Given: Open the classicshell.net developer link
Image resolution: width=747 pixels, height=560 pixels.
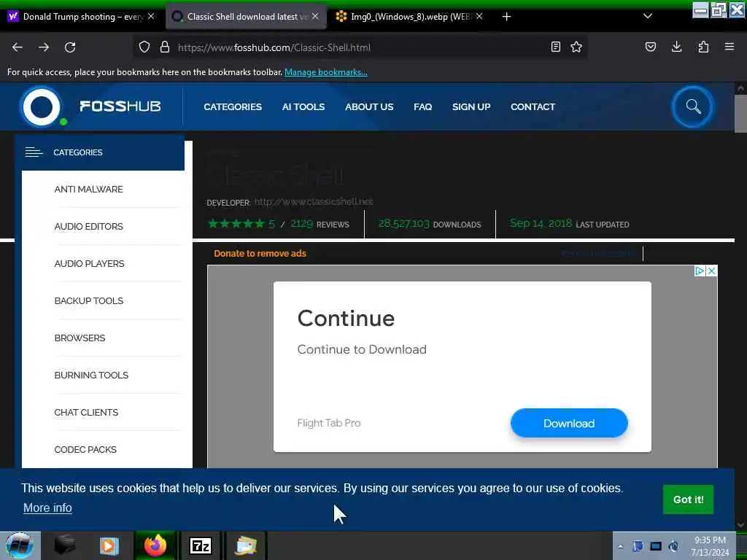Looking at the screenshot, I should tap(314, 202).
